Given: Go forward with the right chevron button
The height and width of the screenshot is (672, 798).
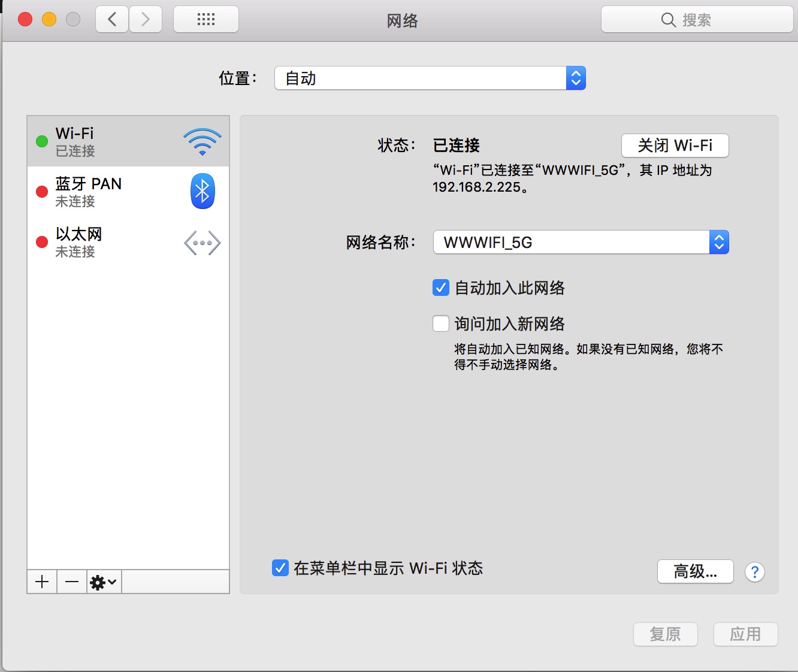Looking at the screenshot, I should [x=146, y=20].
